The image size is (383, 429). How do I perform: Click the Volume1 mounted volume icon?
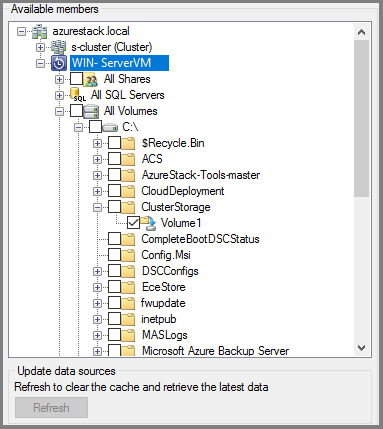pyautogui.click(x=148, y=223)
